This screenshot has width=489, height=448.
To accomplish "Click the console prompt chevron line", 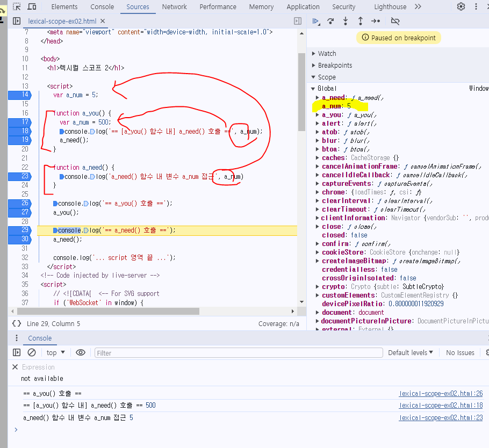I will (x=16, y=430).
